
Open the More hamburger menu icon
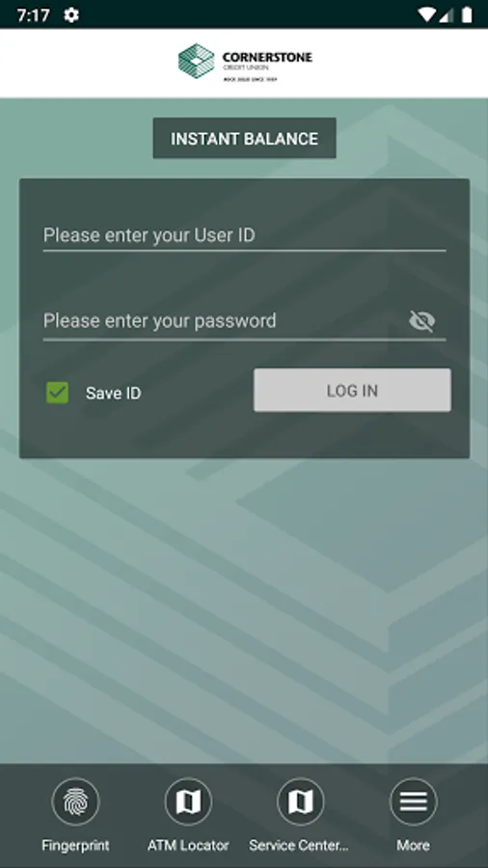[x=414, y=801]
